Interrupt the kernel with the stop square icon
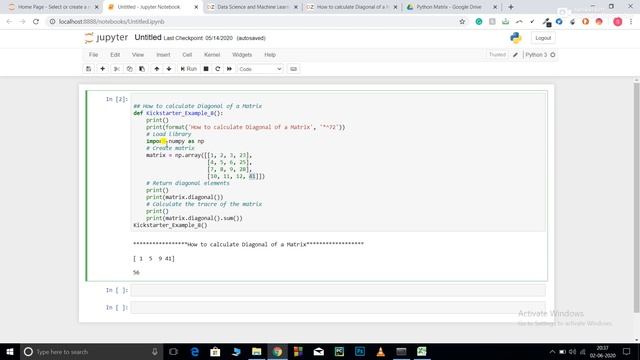 click(206, 69)
